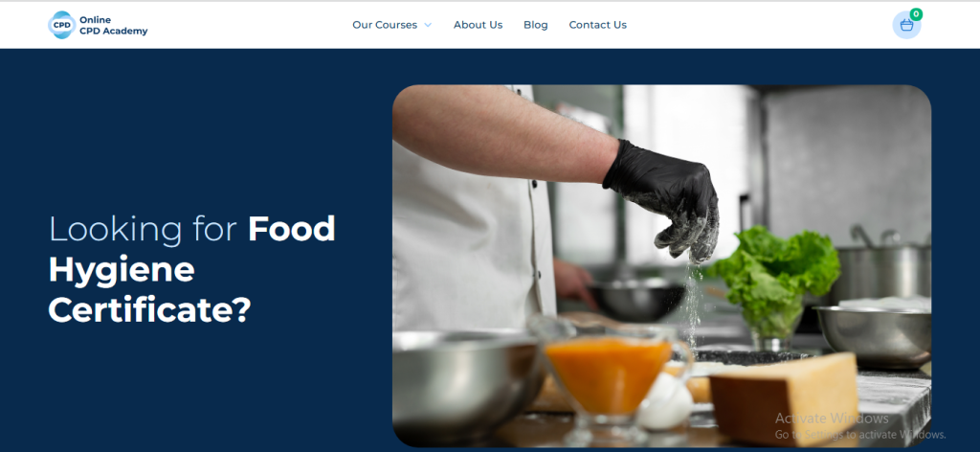The width and height of the screenshot is (980, 452).
Task: Select Contact Us in the navigation
Action: point(597,25)
